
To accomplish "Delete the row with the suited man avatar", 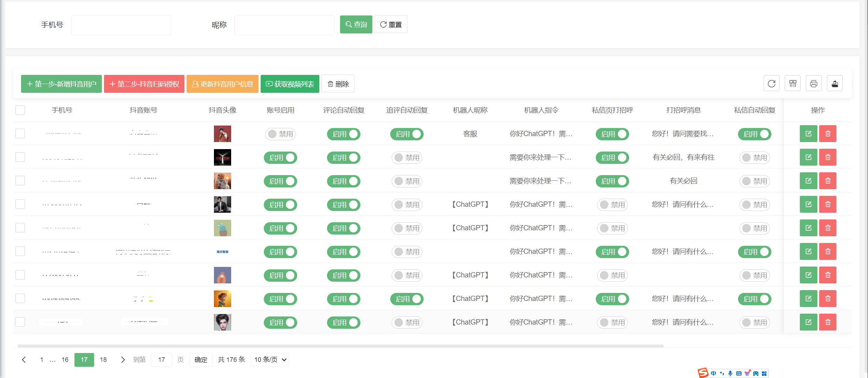I will pos(828,204).
